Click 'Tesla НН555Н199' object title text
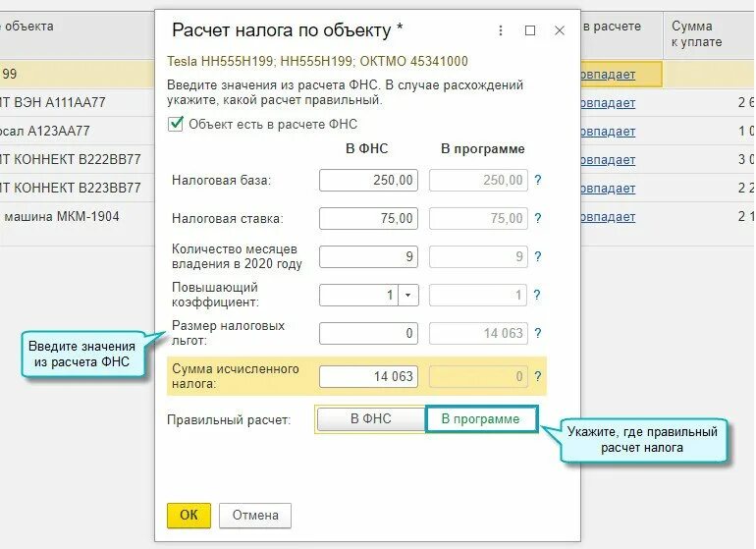Screen dimensions: 756x549 click(x=317, y=61)
